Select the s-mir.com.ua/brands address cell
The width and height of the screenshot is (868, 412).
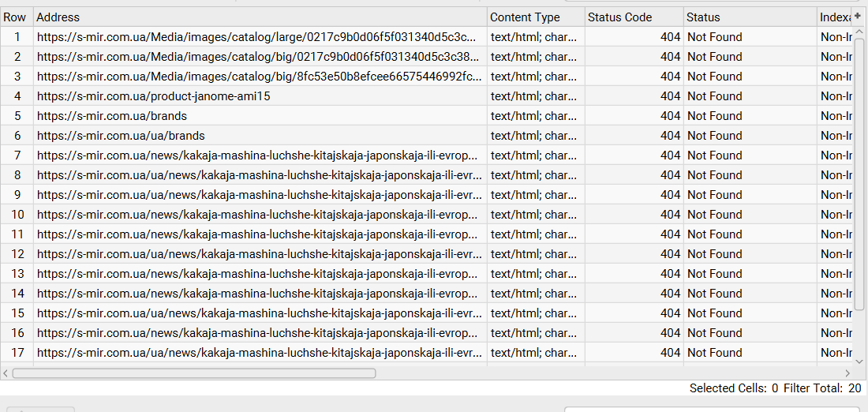(x=112, y=116)
